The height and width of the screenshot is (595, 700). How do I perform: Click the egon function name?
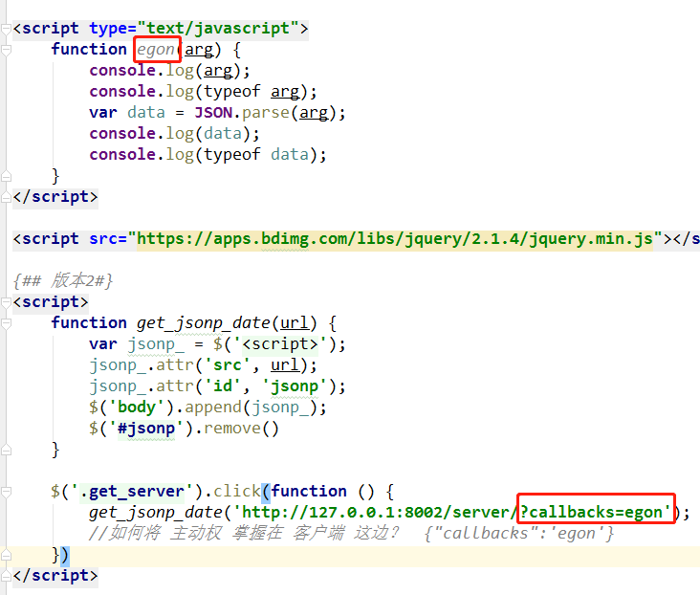pyautogui.click(x=155, y=50)
